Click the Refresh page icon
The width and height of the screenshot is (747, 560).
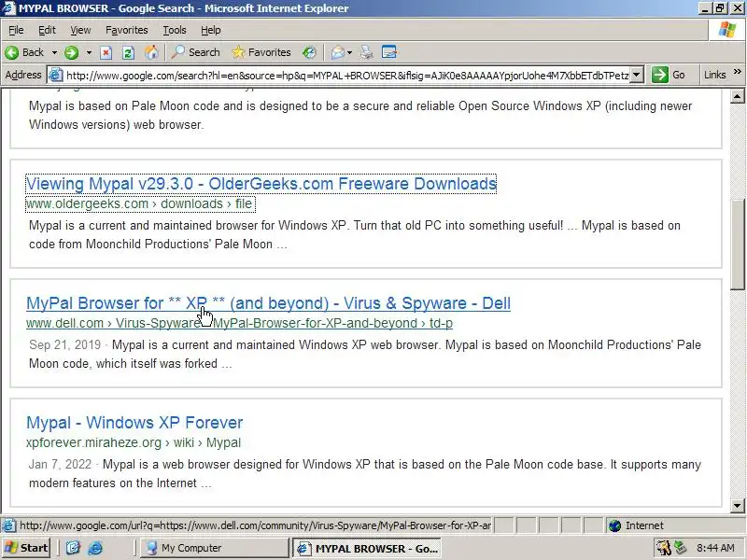click(x=128, y=52)
